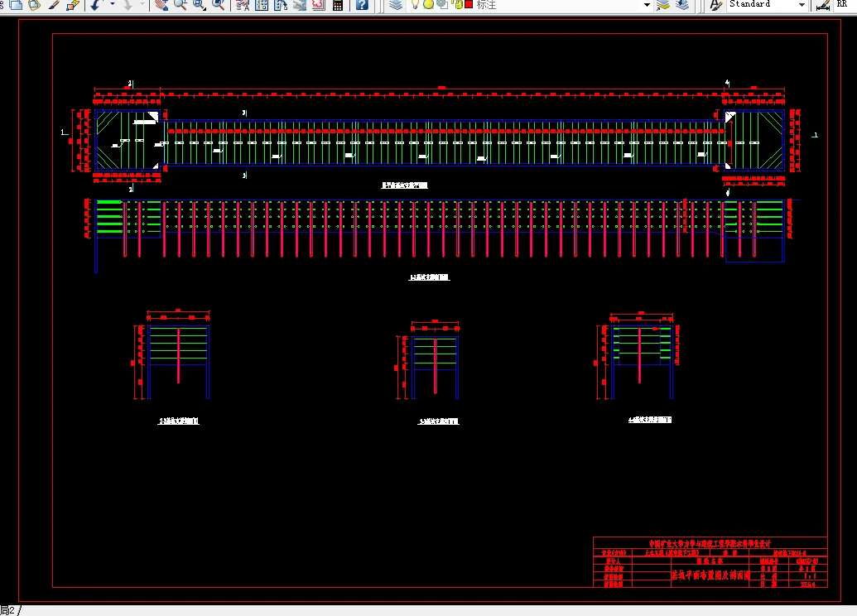Open the Layer Properties Manager
Screen dimensions: 857x616
pyautogui.click(x=396, y=5)
